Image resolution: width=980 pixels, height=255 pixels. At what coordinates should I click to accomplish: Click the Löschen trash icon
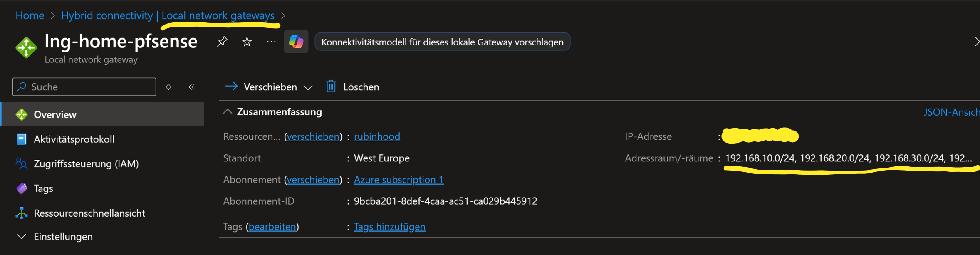click(331, 87)
